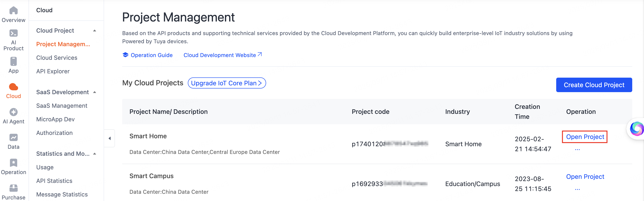Click the Operation Guide graduation cap icon
The height and width of the screenshot is (201, 644).
(x=126, y=55)
